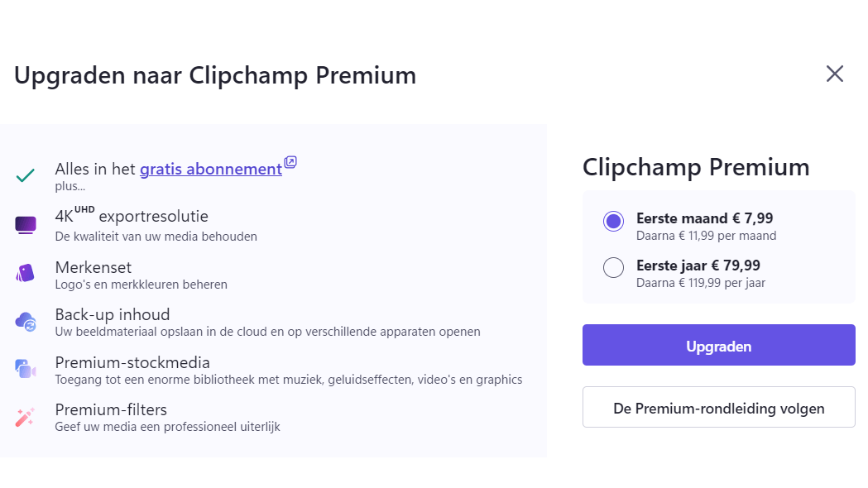
Task: Select the Eerste maand € 7,99 option
Action: (613, 221)
